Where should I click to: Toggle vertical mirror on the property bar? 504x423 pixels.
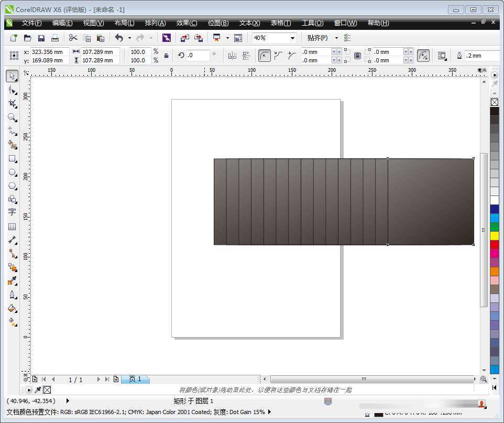coord(246,56)
